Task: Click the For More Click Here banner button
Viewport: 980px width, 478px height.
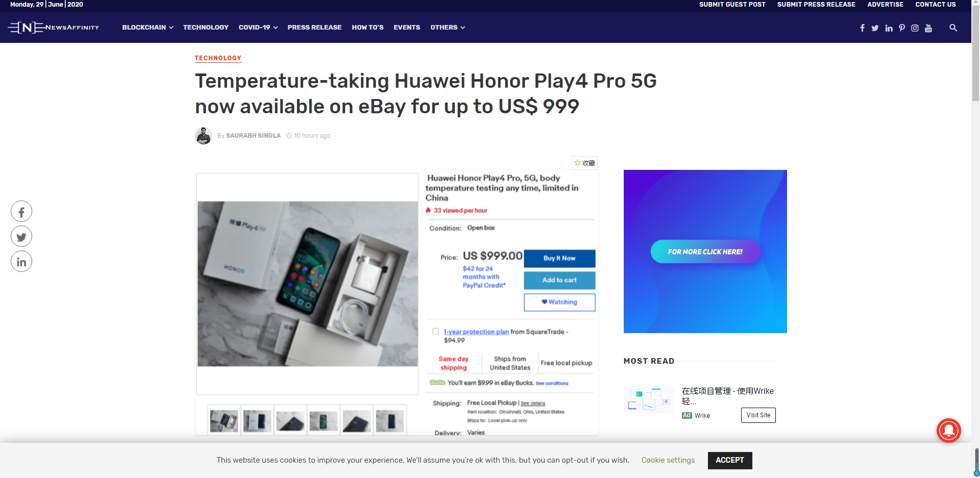Action: pyautogui.click(x=705, y=251)
